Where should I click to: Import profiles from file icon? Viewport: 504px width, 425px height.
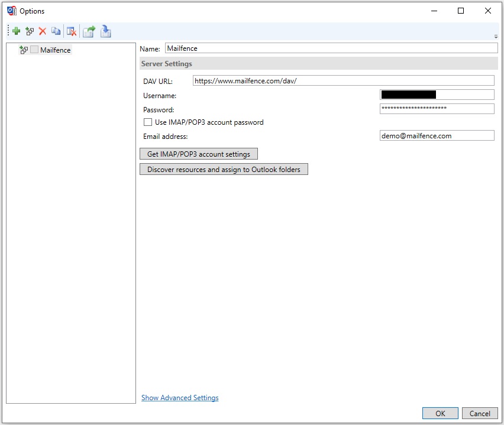coord(105,31)
